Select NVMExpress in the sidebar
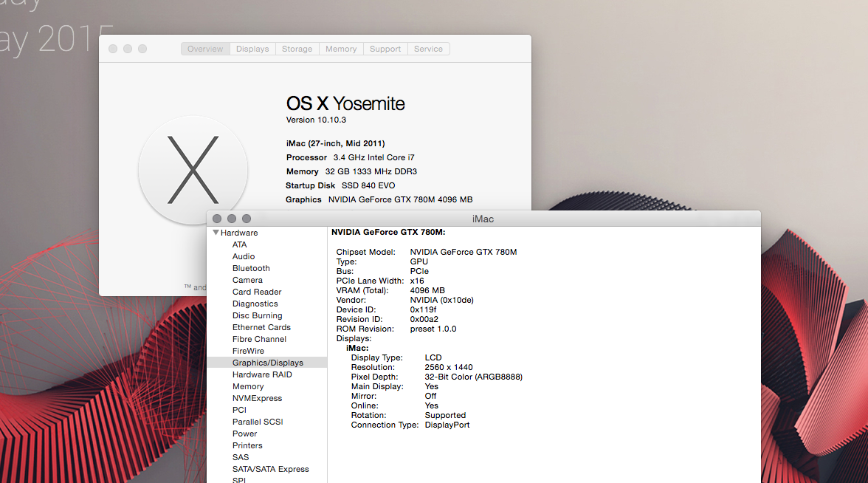 pos(258,398)
